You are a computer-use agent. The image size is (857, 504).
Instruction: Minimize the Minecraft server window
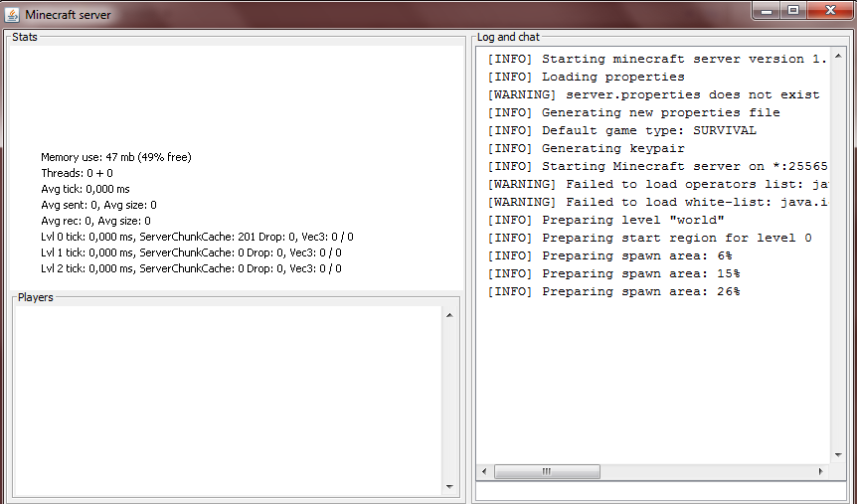click(767, 10)
